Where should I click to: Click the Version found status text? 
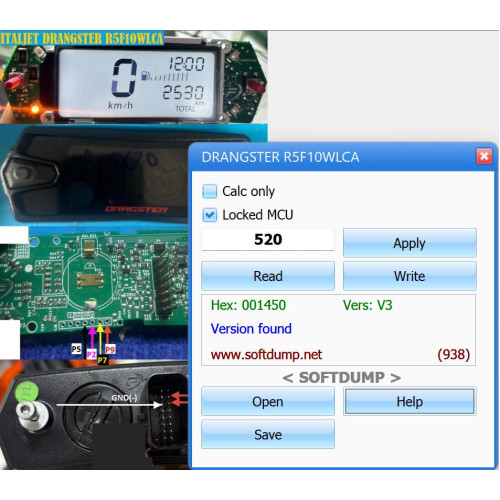pos(251,329)
